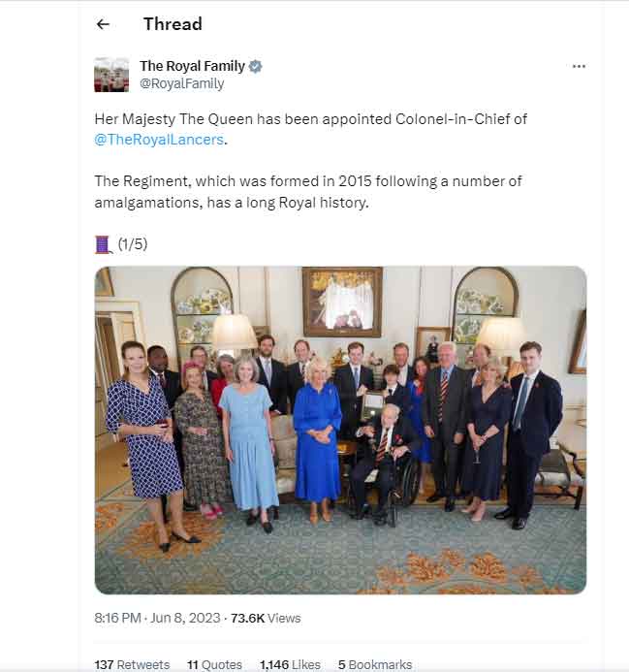Click The Royal Family profile avatar

tap(111, 75)
